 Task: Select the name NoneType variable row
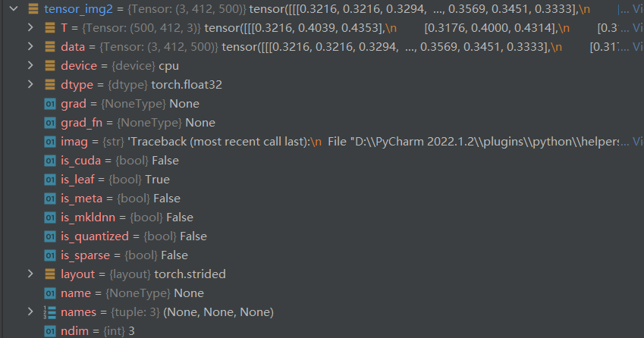click(322, 293)
